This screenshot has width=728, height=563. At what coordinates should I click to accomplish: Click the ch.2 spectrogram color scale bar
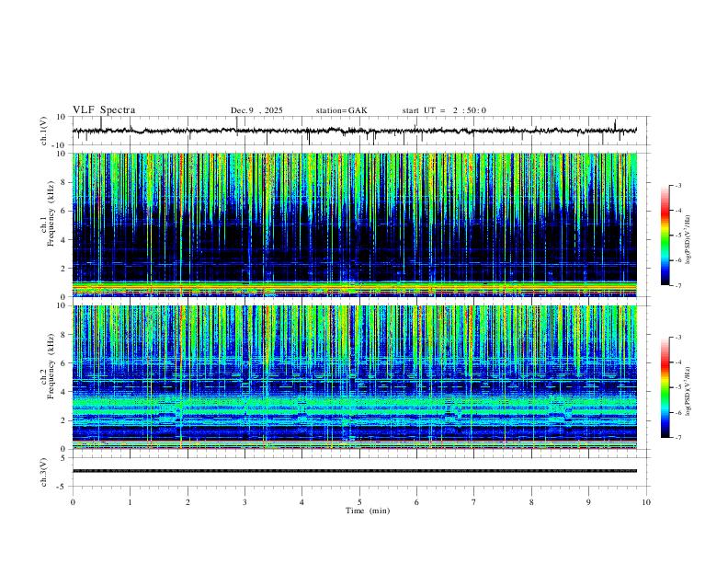(665, 387)
